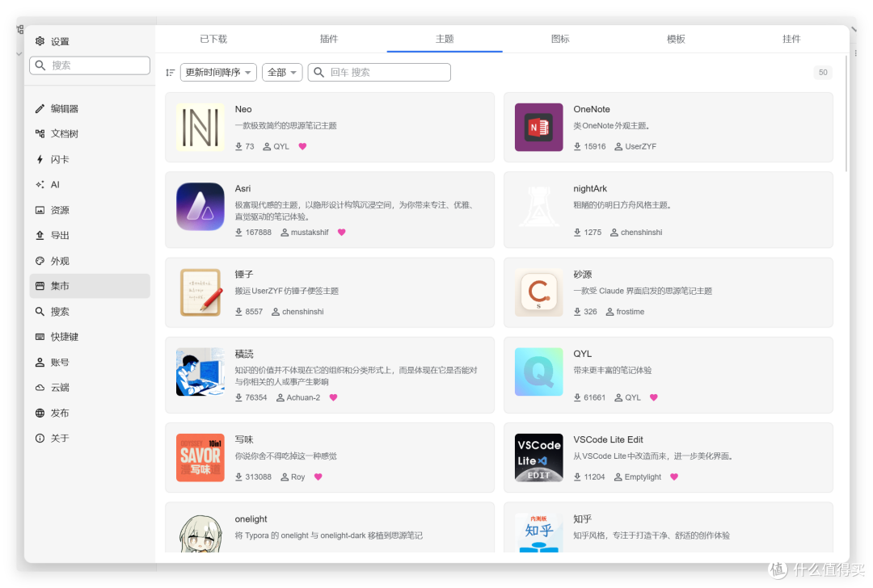
Task: Click download count 15916 on OneNote
Action: click(x=589, y=146)
